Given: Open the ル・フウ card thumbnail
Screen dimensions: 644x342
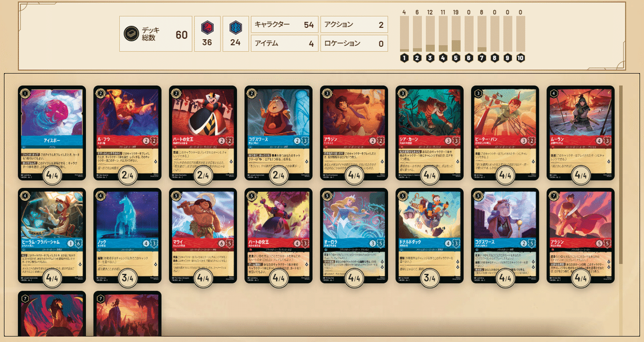Looking at the screenshot, I should (127, 133).
